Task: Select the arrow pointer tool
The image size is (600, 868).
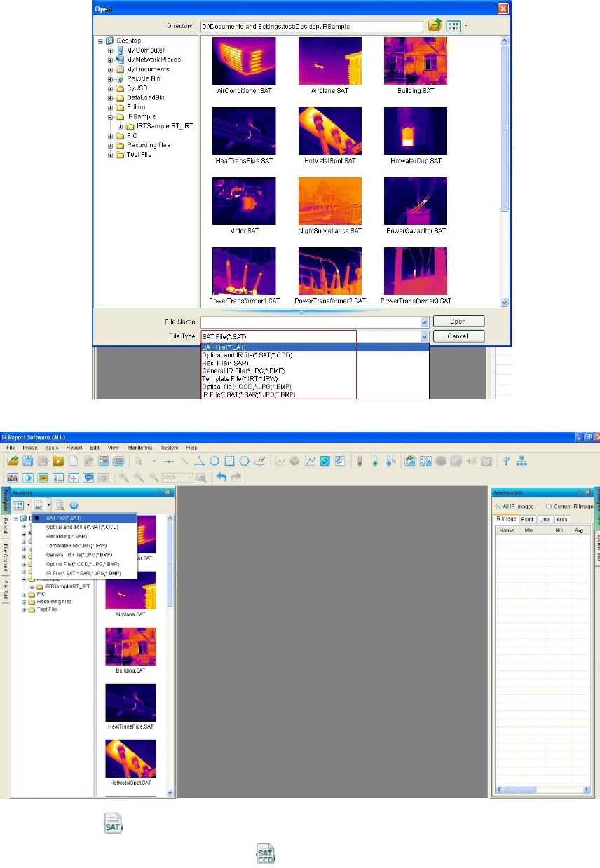Action: coord(139,461)
